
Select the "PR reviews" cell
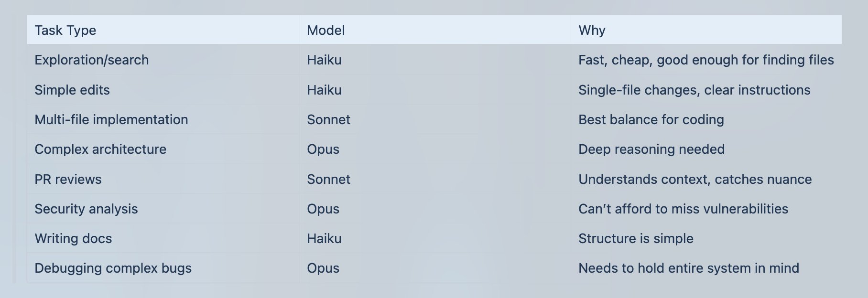(x=68, y=180)
